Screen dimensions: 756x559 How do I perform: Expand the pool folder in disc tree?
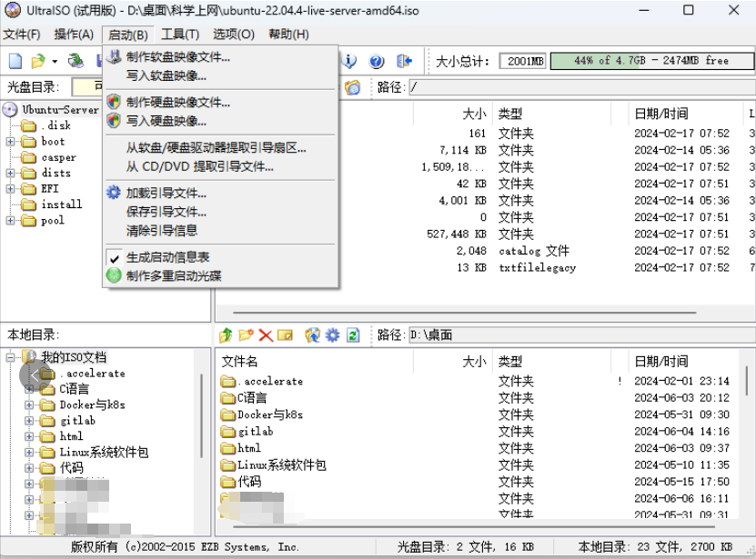tap(10, 220)
